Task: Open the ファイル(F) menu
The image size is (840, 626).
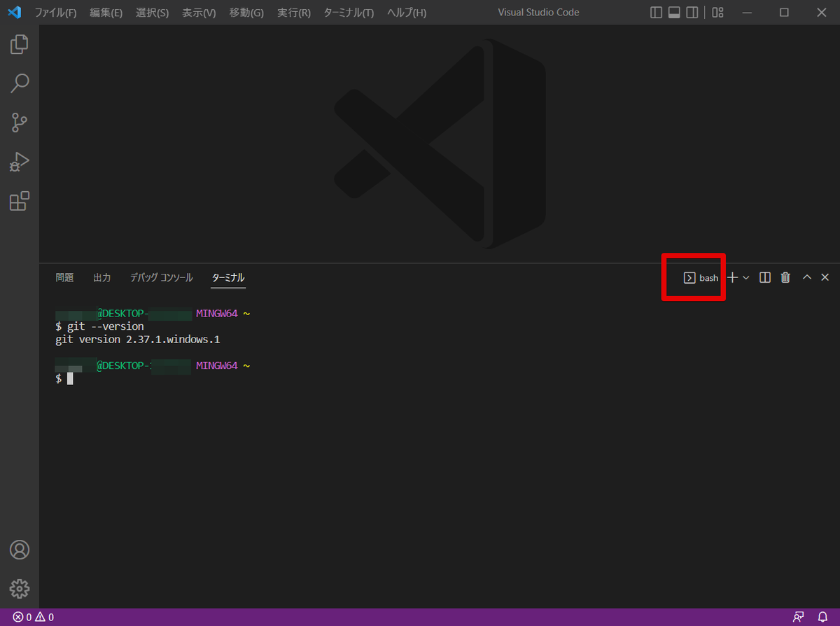Action: [x=56, y=13]
